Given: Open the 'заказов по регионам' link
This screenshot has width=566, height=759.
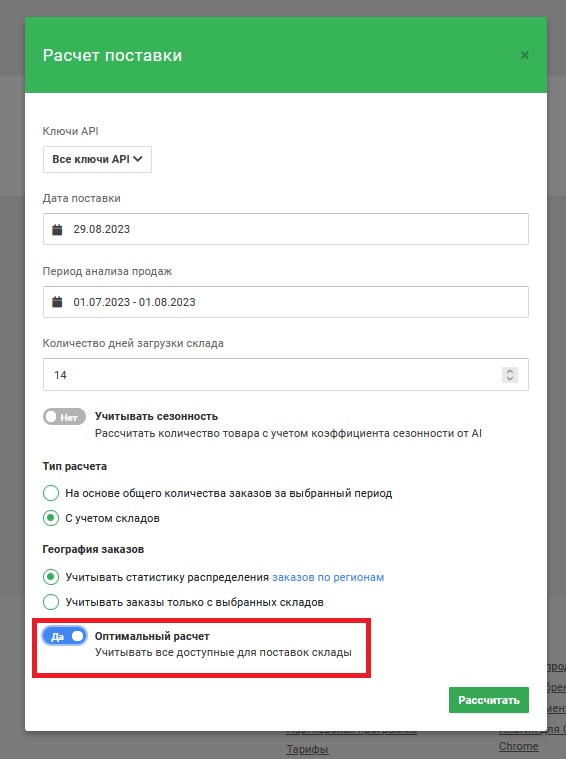Looking at the screenshot, I should tap(328, 577).
